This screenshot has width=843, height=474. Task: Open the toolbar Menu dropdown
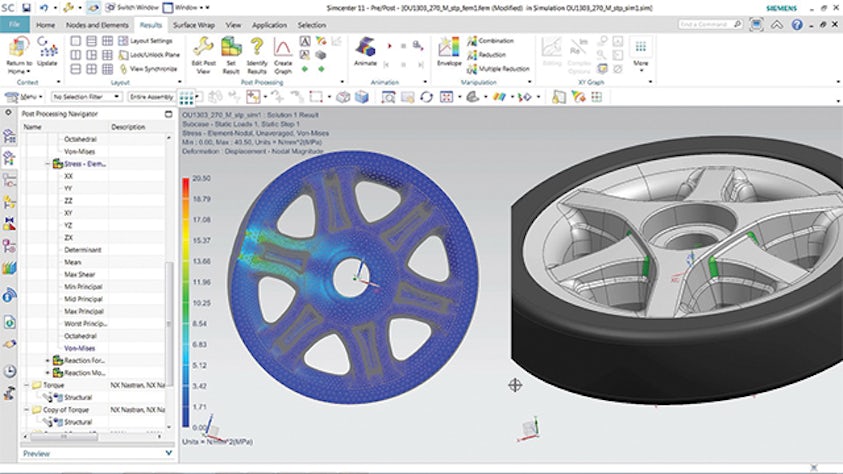coord(24,97)
